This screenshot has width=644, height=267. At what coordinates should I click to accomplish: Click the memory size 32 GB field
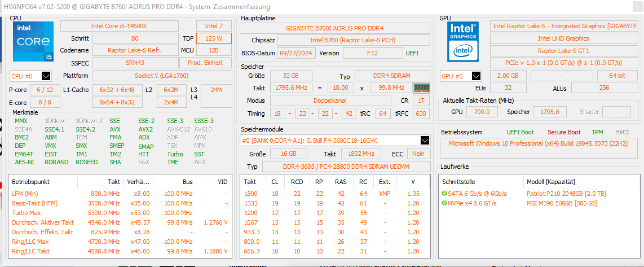point(291,76)
